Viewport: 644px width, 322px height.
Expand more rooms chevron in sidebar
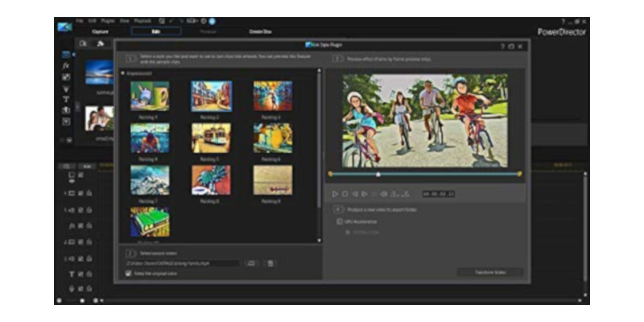[x=69, y=140]
